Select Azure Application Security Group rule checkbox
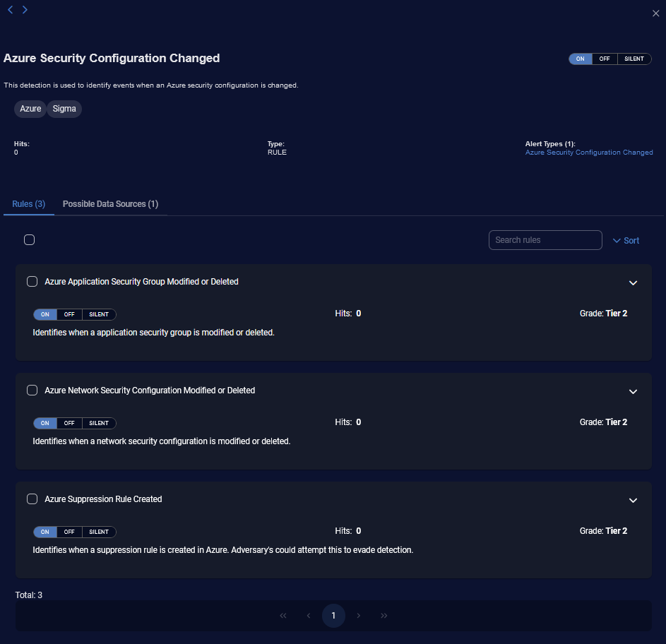The width and height of the screenshot is (666, 644). 32,282
